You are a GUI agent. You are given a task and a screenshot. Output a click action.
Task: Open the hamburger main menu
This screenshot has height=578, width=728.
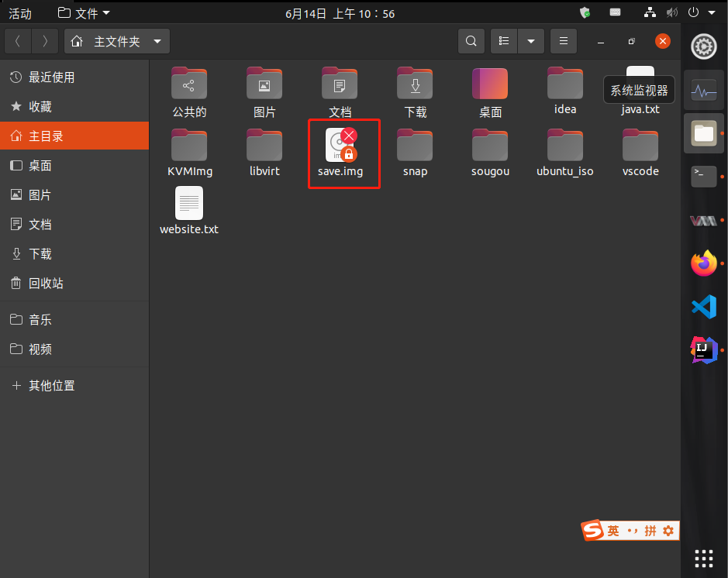(564, 41)
